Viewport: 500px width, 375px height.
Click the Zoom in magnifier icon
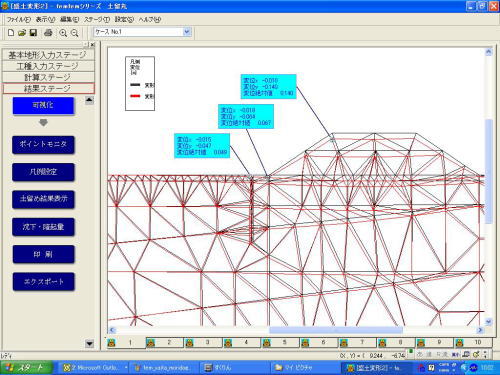pyautogui.click(x=63, y=33)
